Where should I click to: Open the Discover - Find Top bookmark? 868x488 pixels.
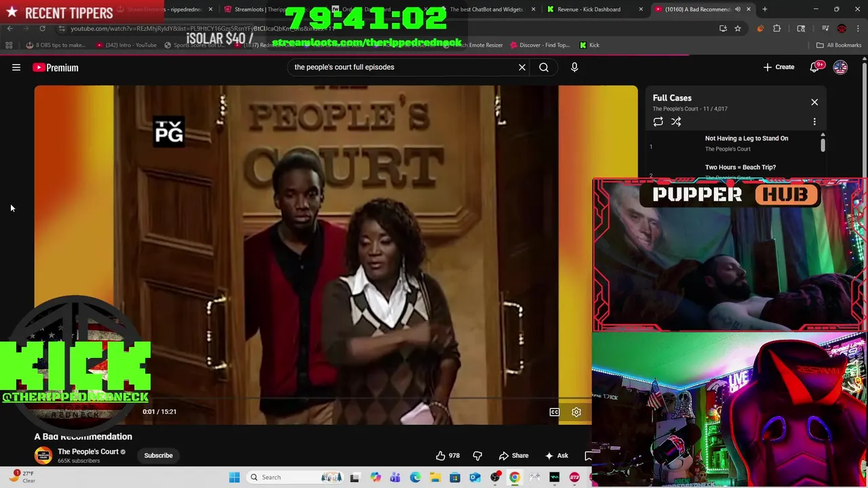pos(540,45)
